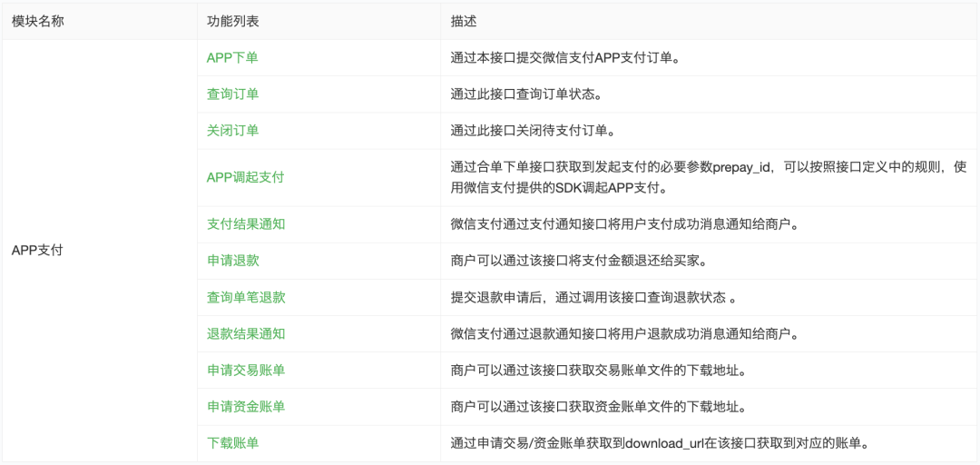Image resolution: width=980 pixels, height=465 pixels.
Task: Open the 关闭订单 link
Action: 232,130
